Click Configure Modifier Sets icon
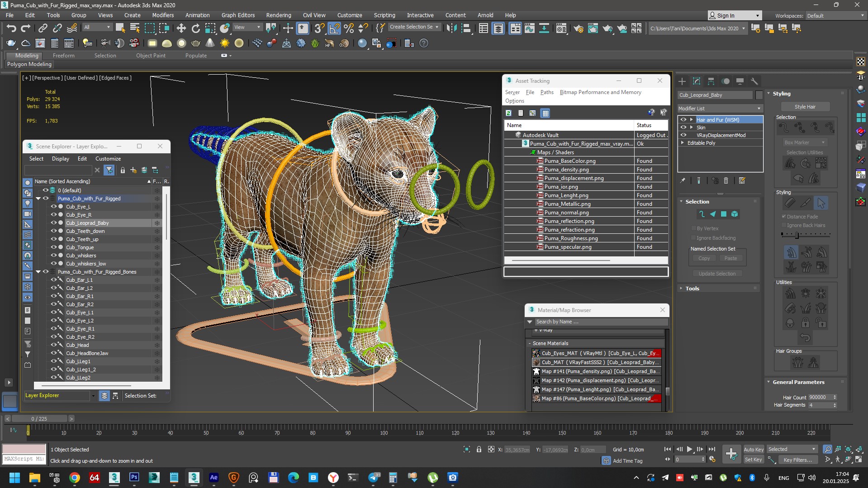Screen dimensions: 868x488 [742, 180]
